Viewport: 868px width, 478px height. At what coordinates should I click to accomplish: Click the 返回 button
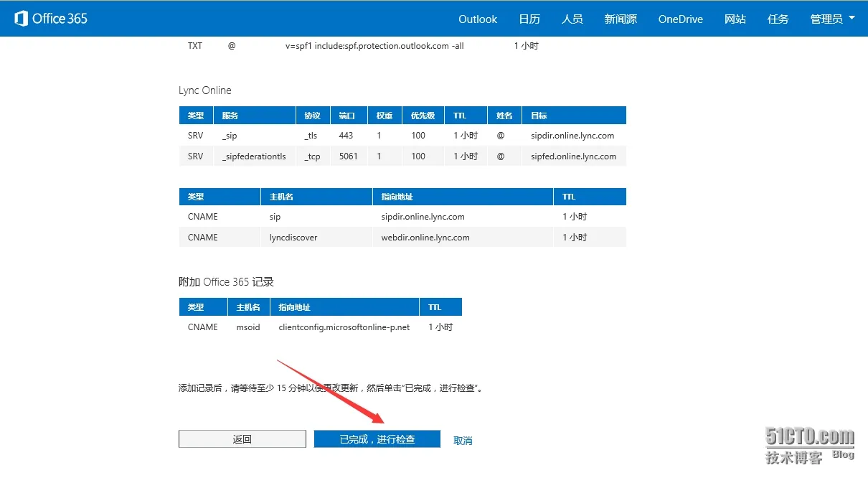[242, 439]
